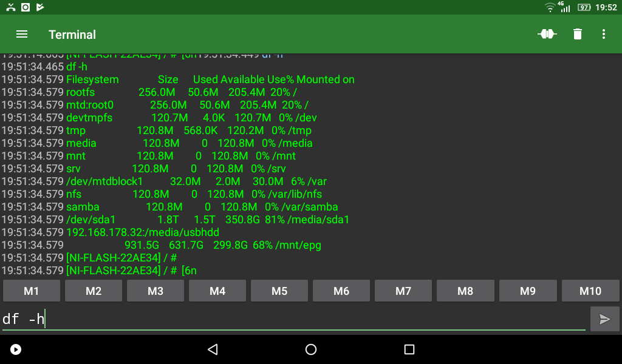The height and width of the screenshot is (364, 622).
Task: Tap the play icon in navigation bar
Action: point(16,349)
